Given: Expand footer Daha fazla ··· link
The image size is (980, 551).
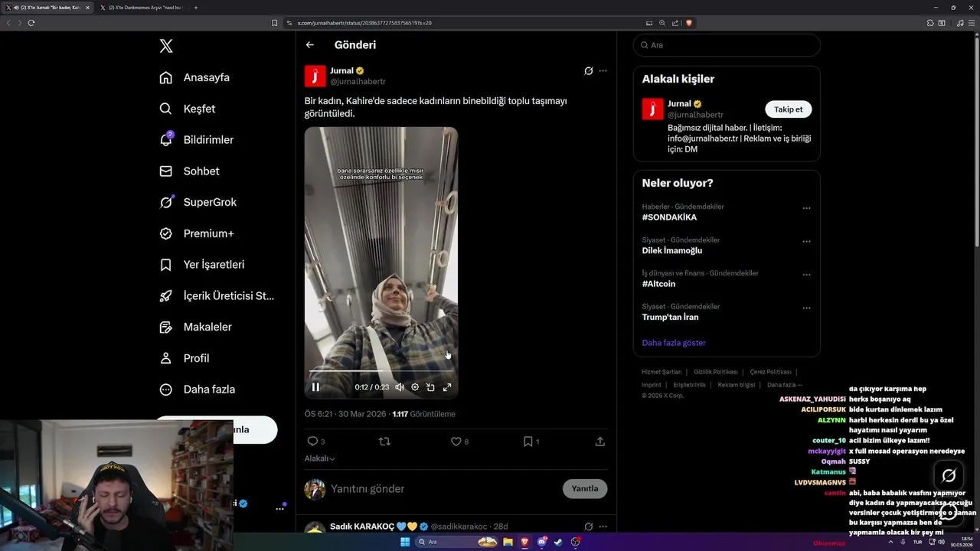Looking at the screenshot, I should click(785, 385).
